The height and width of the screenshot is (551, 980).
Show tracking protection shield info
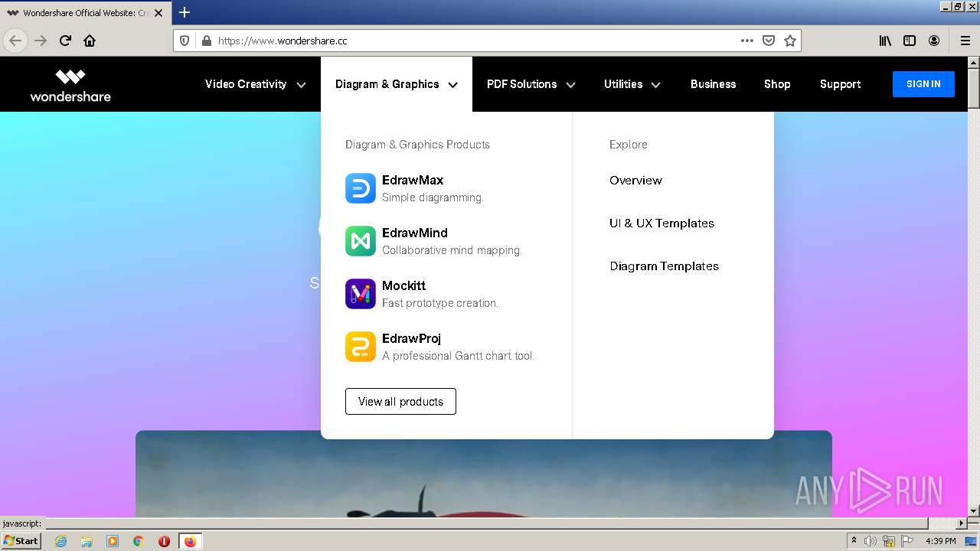pos(185,41)
